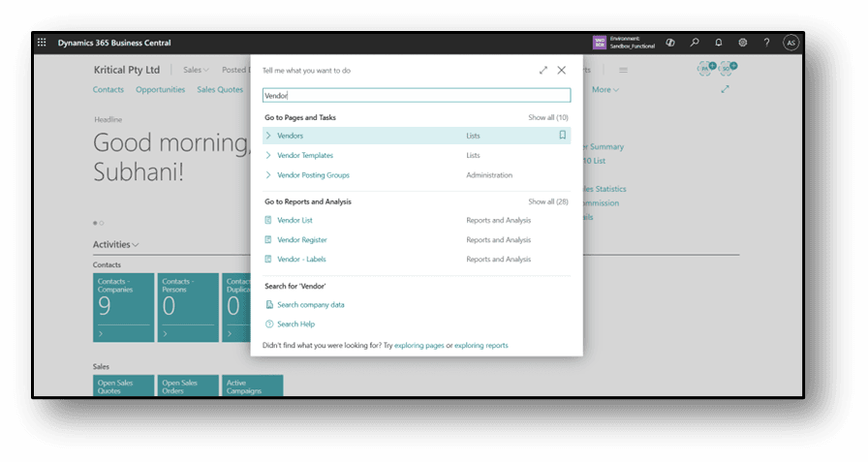Click Show all (10) for pages
This screenshot has height=462, width=868.
[x=548, y=117]
